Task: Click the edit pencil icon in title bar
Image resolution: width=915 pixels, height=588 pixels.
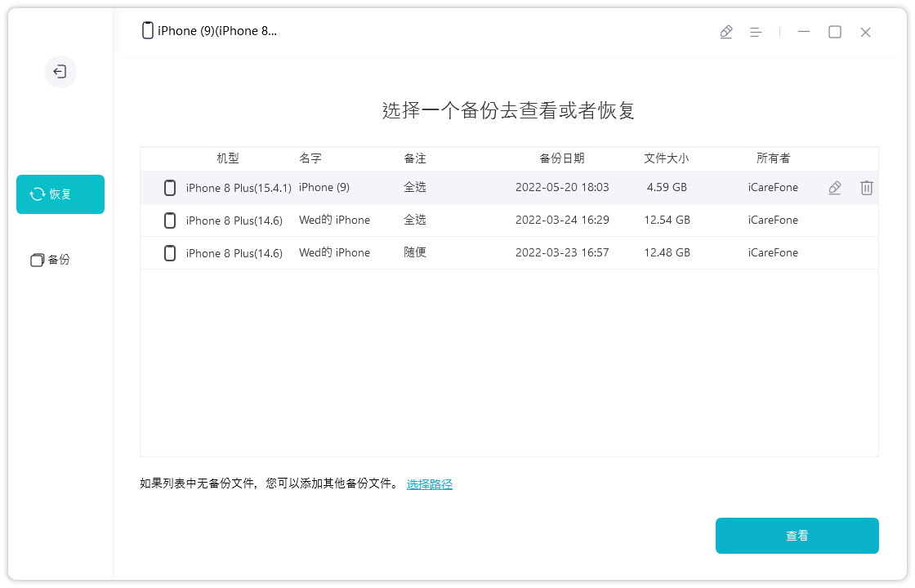Action: pyautogui.click(x=726, y=31)
